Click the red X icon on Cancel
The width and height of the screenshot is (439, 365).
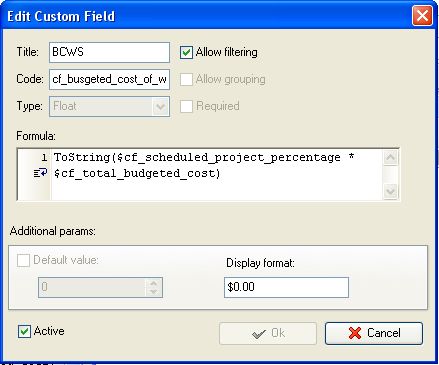pyautogui.click(x=355, y=333)
